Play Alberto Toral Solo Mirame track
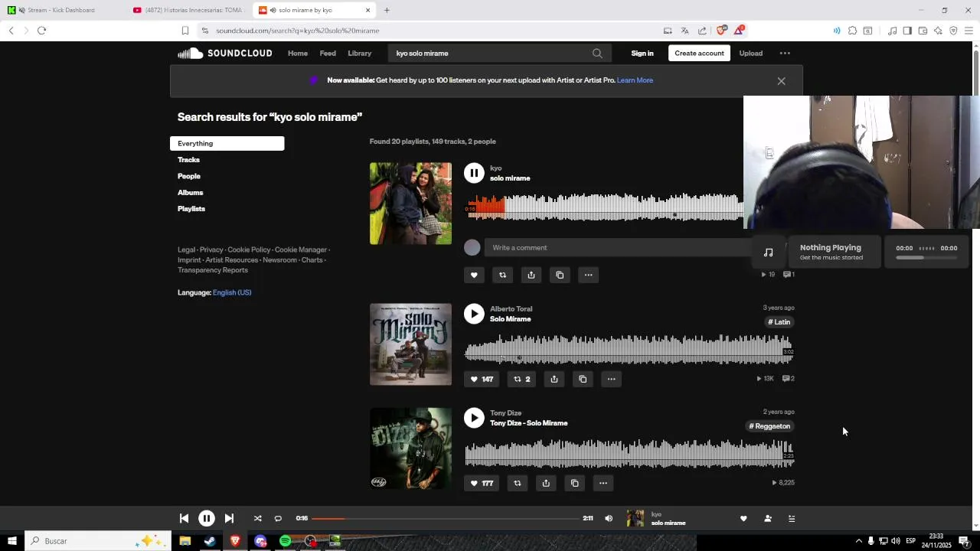 pyautogui.click(x=474, y=314)
